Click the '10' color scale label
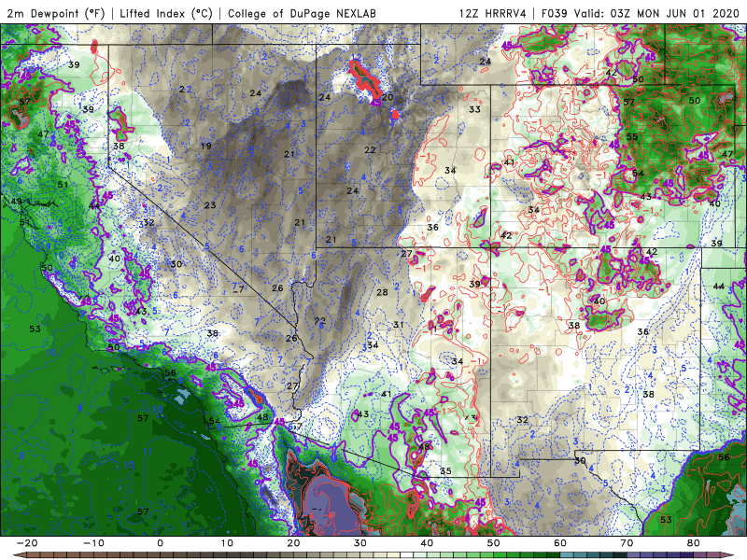747x560 pixels. 227,543
